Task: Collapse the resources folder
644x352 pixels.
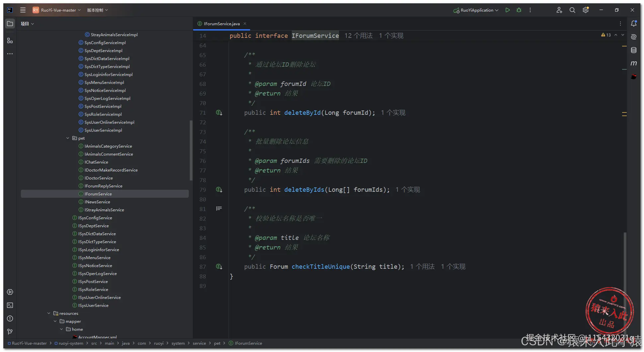Action: [49, 313]
